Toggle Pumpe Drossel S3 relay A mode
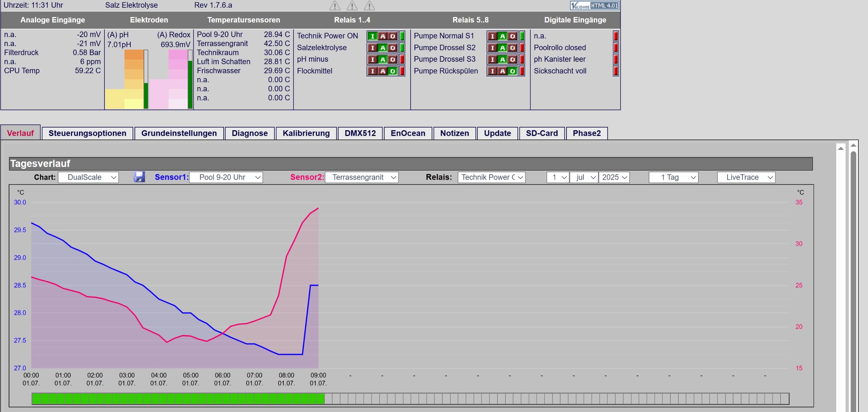The width and height of the screenshot is (868, 412). coord(502,60)
